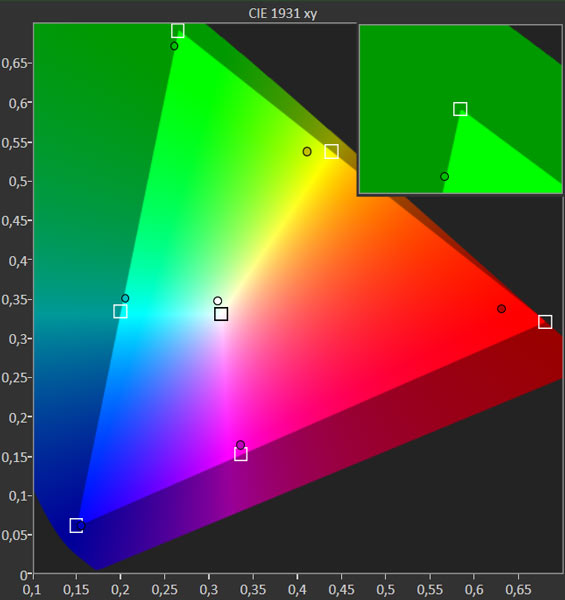Select the blue target square marker
The width and height of the screenshot is (565, 600).
coord(76,525)
